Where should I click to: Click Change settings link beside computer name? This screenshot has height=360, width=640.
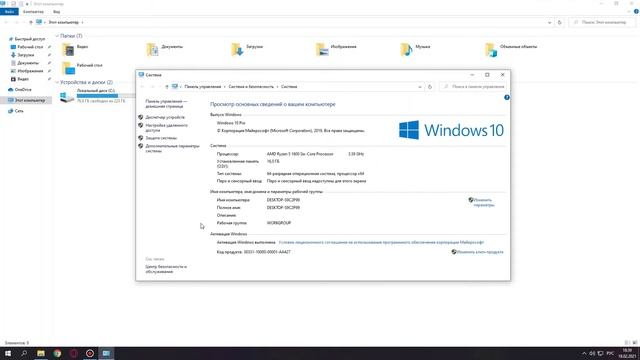pos(484,202)
